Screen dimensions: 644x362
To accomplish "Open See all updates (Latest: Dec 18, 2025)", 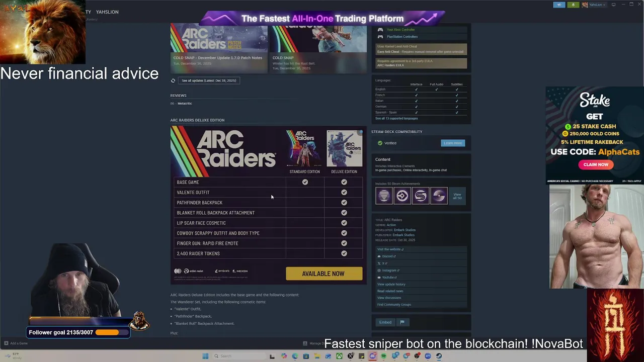I will (209, 80).
